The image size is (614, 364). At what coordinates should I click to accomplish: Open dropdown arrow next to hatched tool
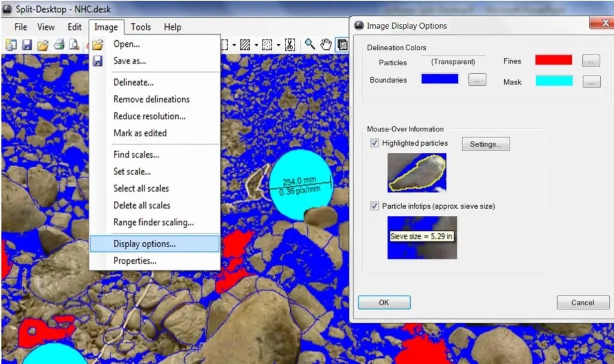click(x=256, y=45)
